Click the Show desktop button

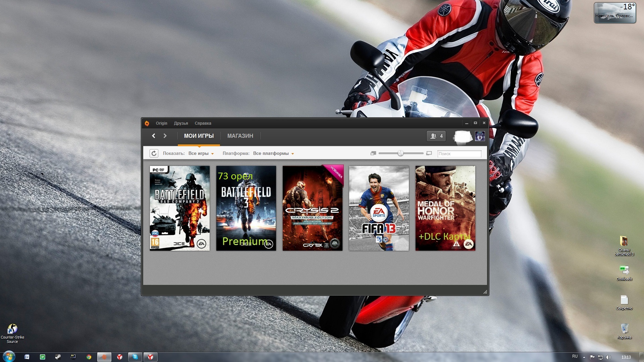tap(641, 357)
